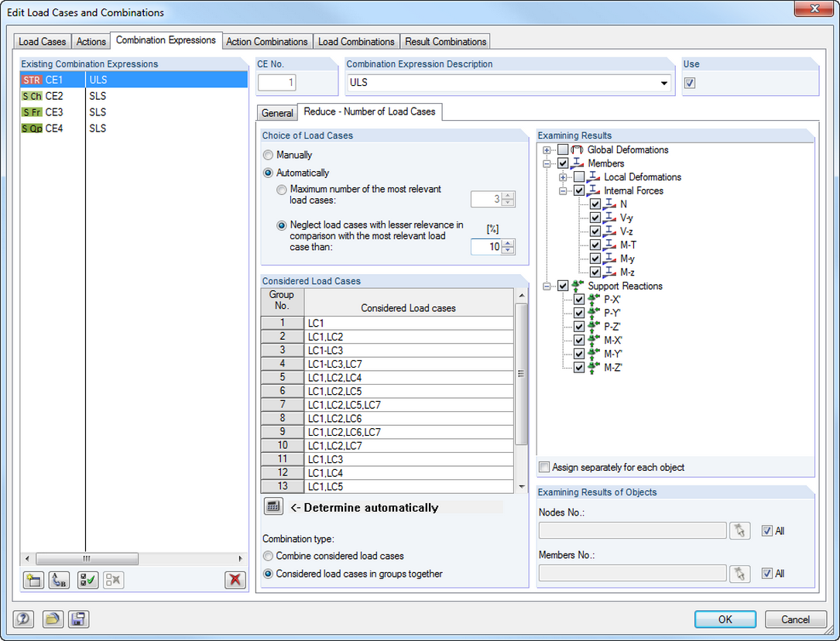The image size is (840, 641).
Task: Open the General sub-tab
Action: (277, 113)
